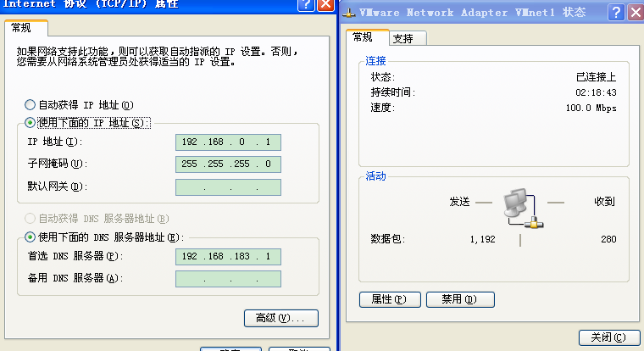
Task: Select the 常规 tab in VMnet1 status
Action: click(367, 37)
